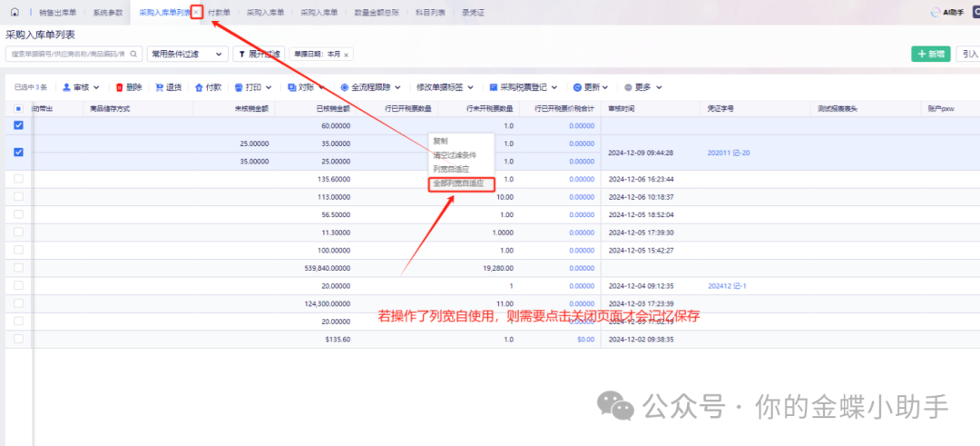
Task: Open the 常用条件过滤 dropdown
Action: [x=187, y=55]
